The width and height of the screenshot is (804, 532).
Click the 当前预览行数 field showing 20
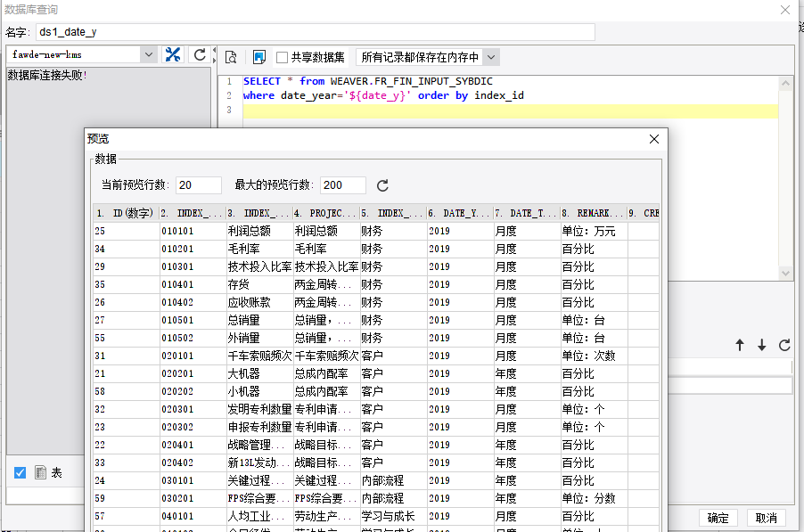pos(199,185)
